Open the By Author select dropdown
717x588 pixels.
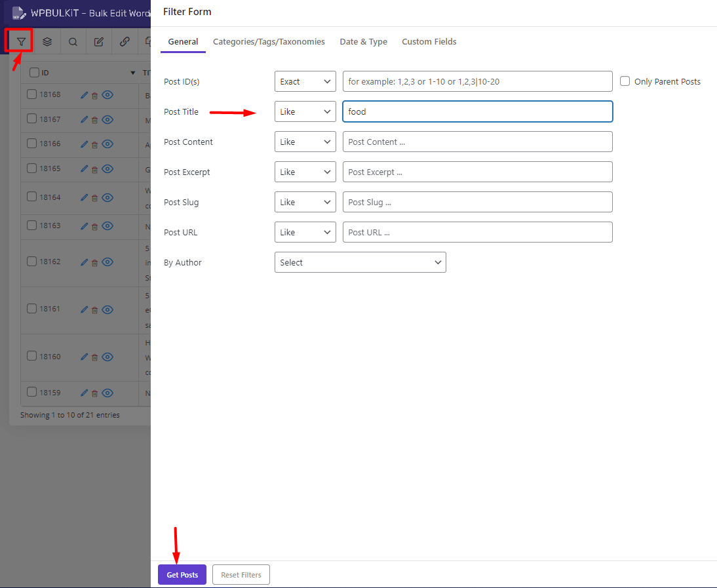pos(360,262)
